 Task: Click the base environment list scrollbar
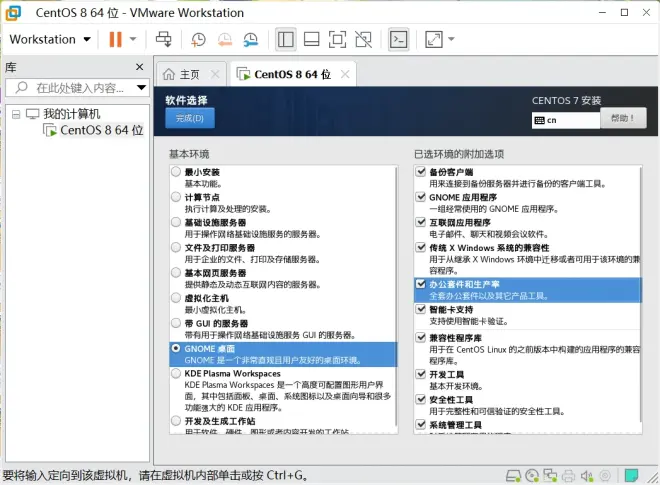coord(396,296)
